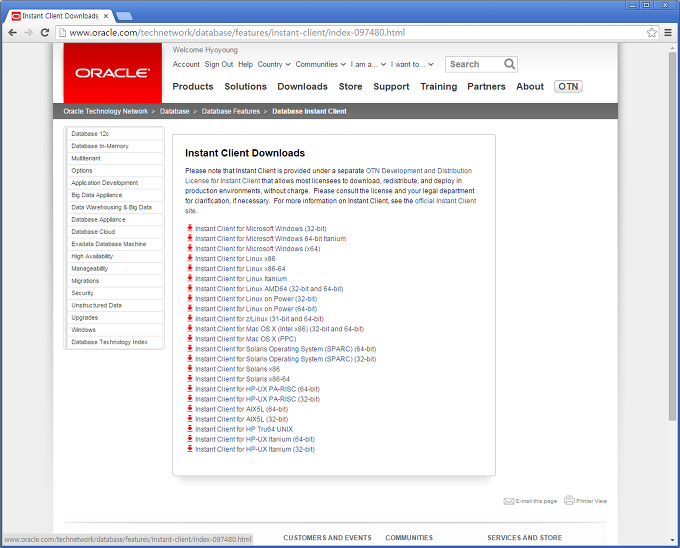Click the vertical scrollbar thumb
The image size is (680, 548).
pyautogui.click(x=672, y=236)
